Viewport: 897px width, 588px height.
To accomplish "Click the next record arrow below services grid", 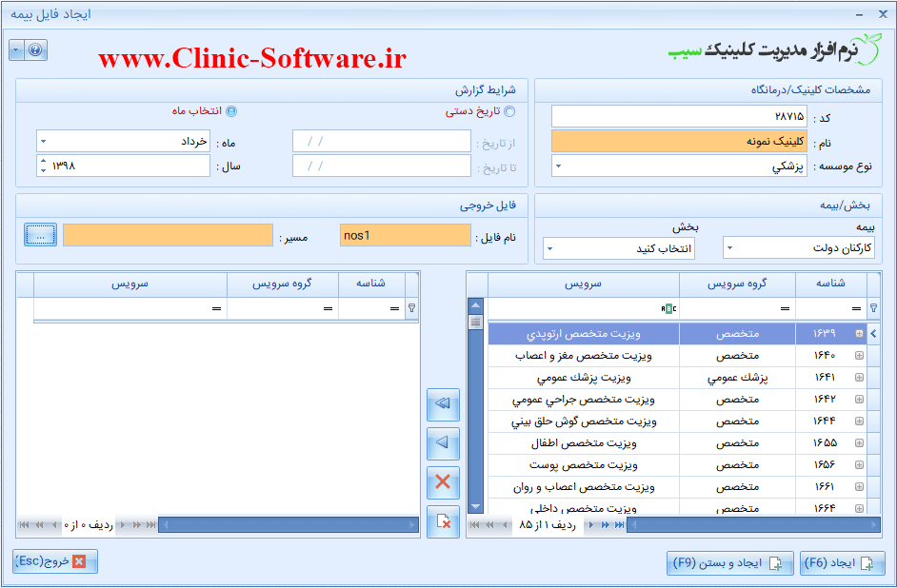I will tap(590, 525).
